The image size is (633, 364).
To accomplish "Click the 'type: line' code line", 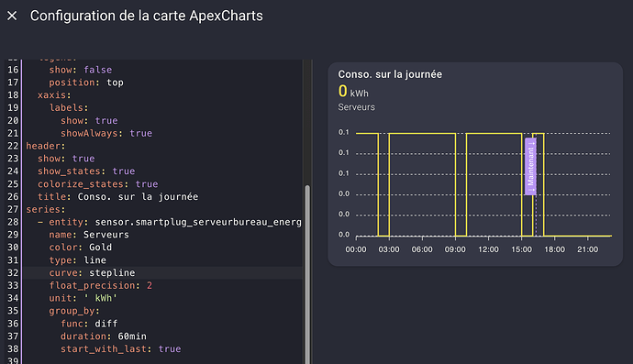I will pyautogui.click(x=77, y=260).
